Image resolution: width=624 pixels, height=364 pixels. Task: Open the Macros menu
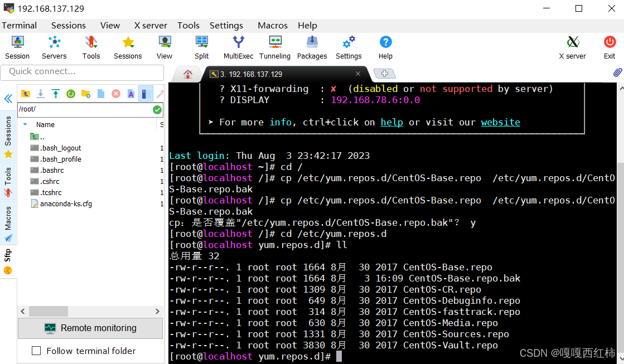[273, 26]
